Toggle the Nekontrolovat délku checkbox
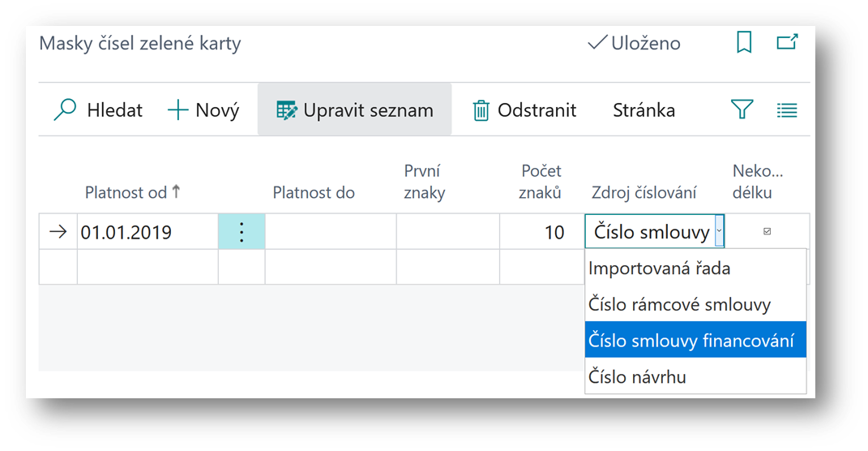Screen dimensions: 868x451 pyautogui.click(x=768, y=232)
